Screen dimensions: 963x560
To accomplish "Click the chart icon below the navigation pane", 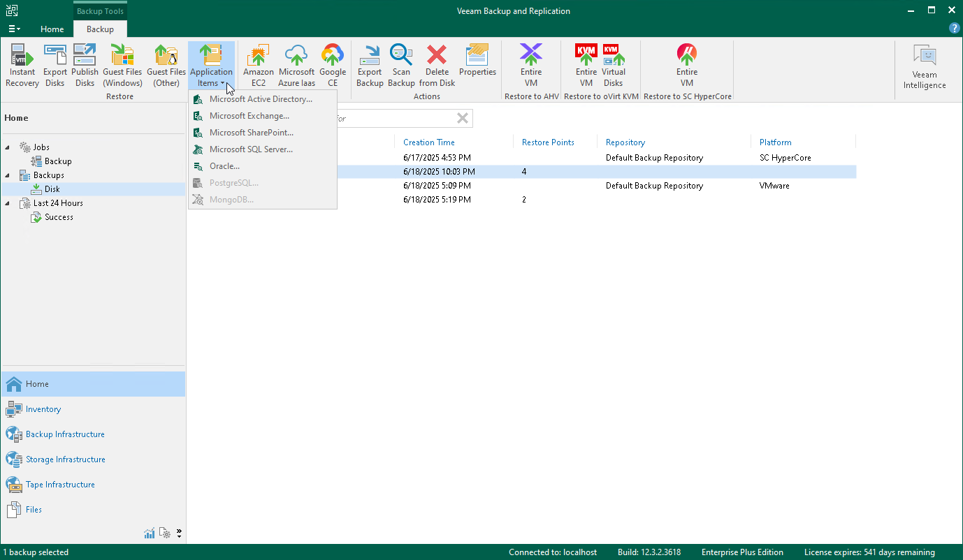I will (150, 533).
